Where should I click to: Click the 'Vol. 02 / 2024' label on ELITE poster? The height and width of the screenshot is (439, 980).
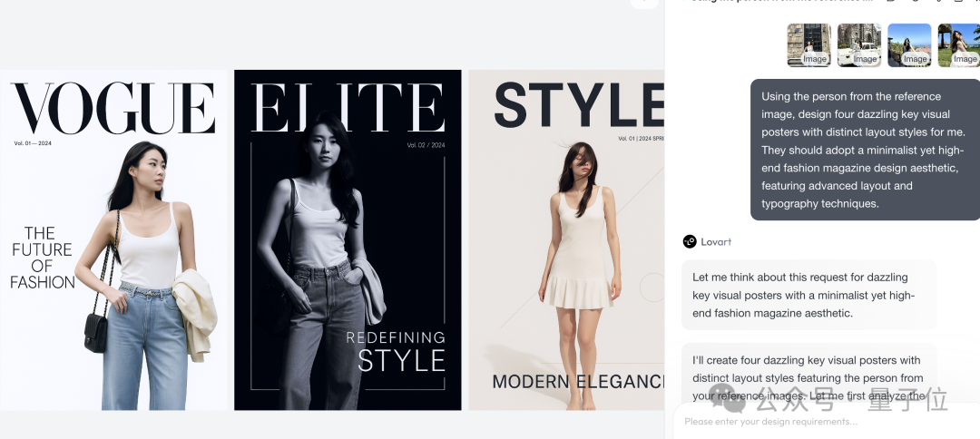(x=426, y=145)
